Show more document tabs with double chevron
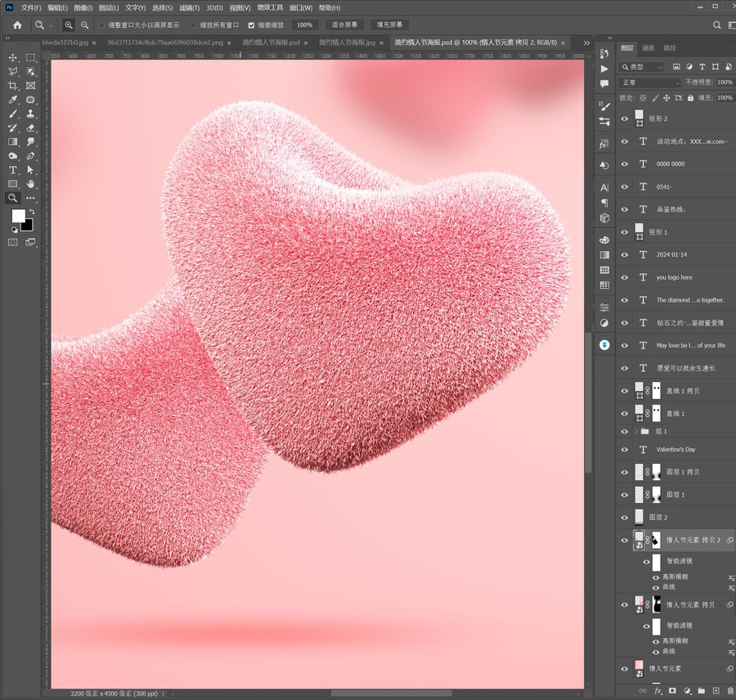 tap(586, 43)
